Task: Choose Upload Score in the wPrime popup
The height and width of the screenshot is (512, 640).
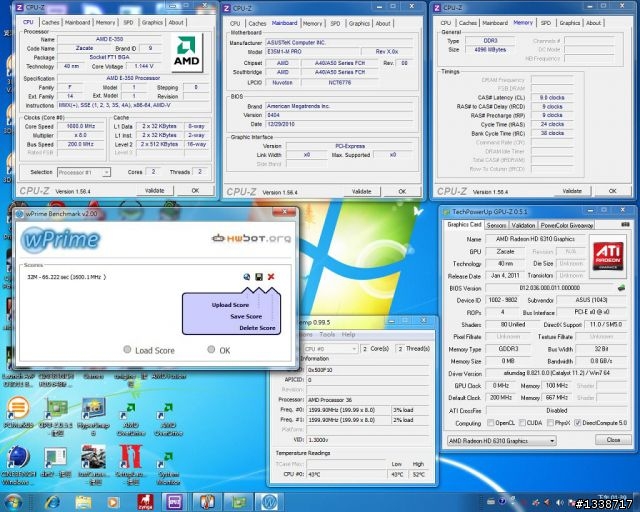Action: point(230,305)
